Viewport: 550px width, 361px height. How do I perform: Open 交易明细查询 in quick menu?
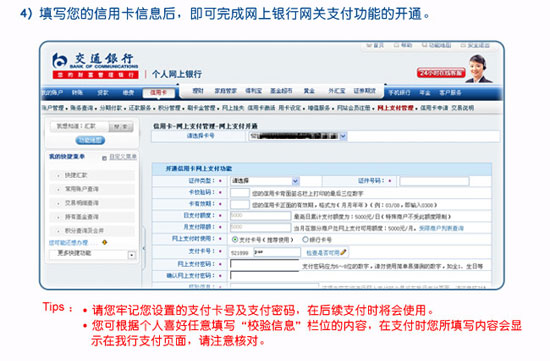click(x=82, y=203)
